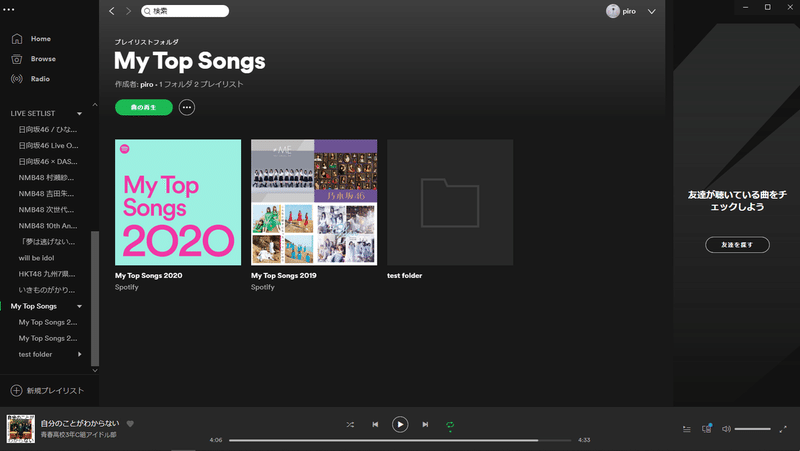Open connect to device icon
Screen dimensions: 800x451
(707, 429)
